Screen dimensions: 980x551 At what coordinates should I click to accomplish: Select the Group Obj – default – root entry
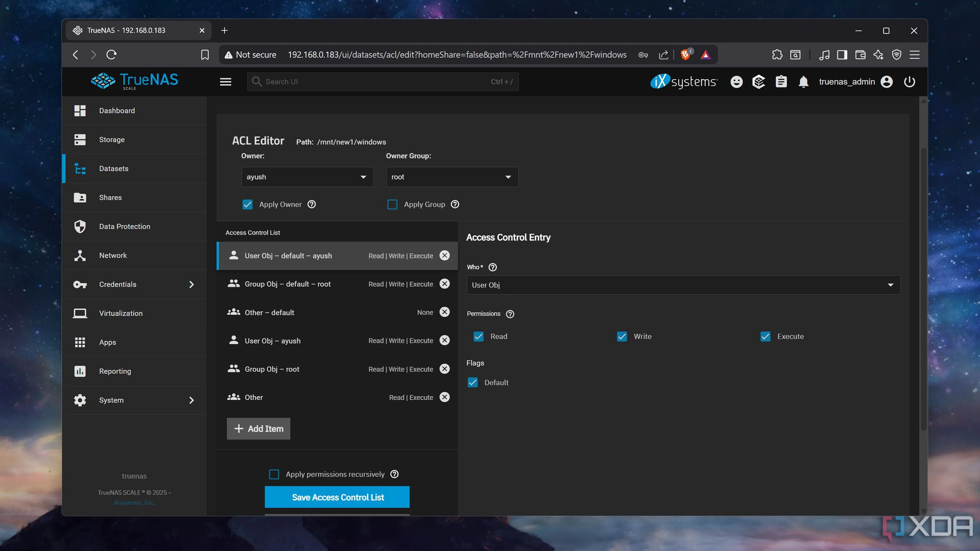[337, 284]
